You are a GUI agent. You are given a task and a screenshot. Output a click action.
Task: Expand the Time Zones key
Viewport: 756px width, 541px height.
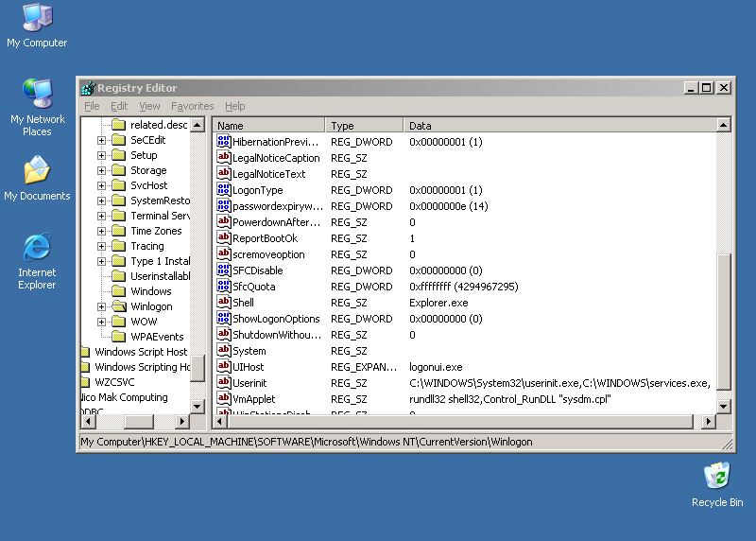pos(101,231)
